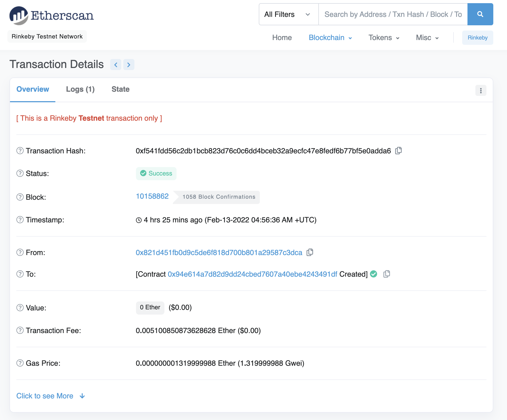Click help icon next to Timestamp
The height and width of the screenshot is (420, 507).
(x=20, y=220)
